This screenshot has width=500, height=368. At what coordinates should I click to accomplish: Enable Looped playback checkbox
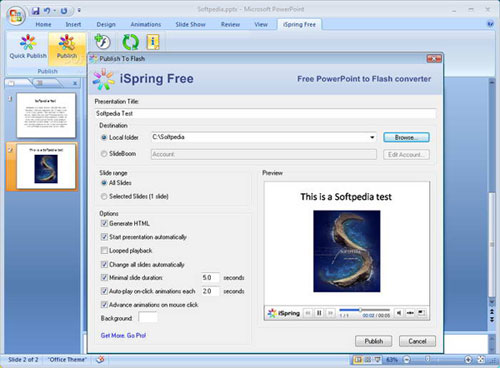[104, 250]
